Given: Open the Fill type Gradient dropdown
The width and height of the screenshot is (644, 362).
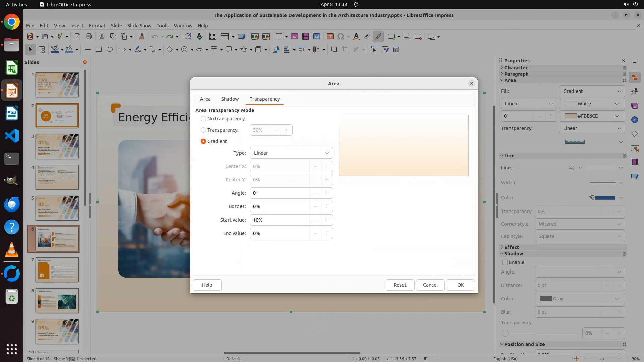Looking at the screenshot, I should click(x=592, y=91).
